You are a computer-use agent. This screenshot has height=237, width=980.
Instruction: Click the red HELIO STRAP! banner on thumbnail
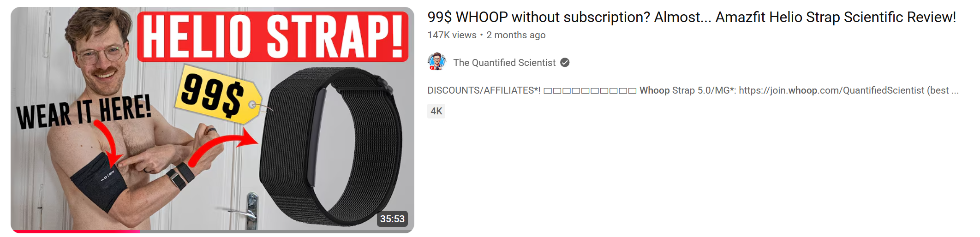(x=273, y=36)
